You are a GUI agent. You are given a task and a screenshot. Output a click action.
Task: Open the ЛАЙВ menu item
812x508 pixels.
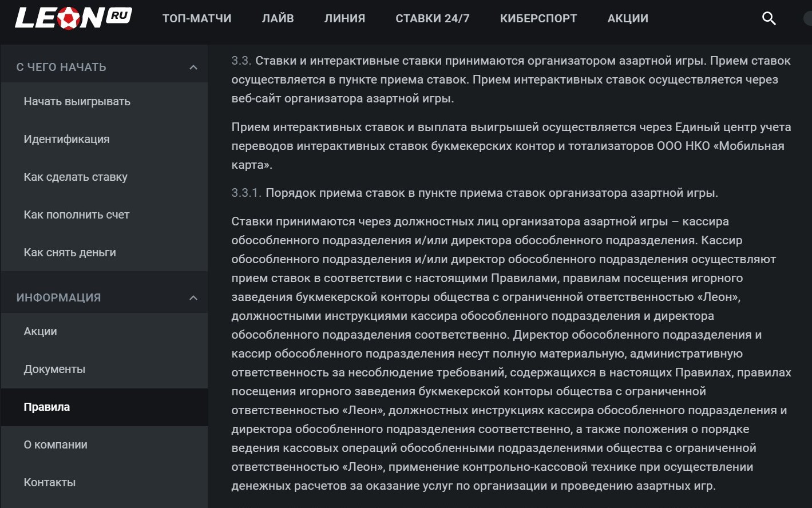point(278,18)
